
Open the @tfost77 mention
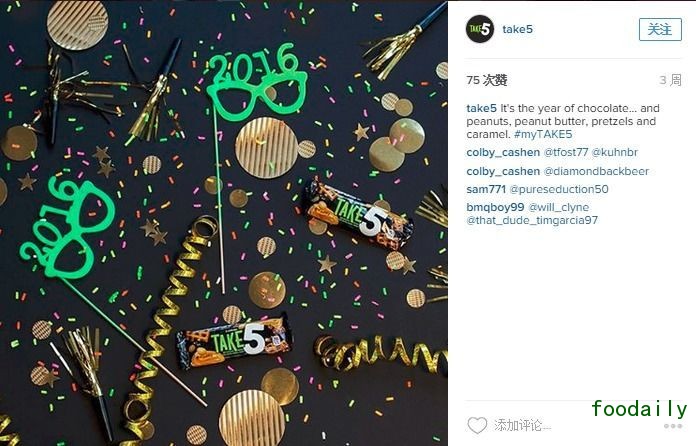pyautogui.click(x=566, y=152)
